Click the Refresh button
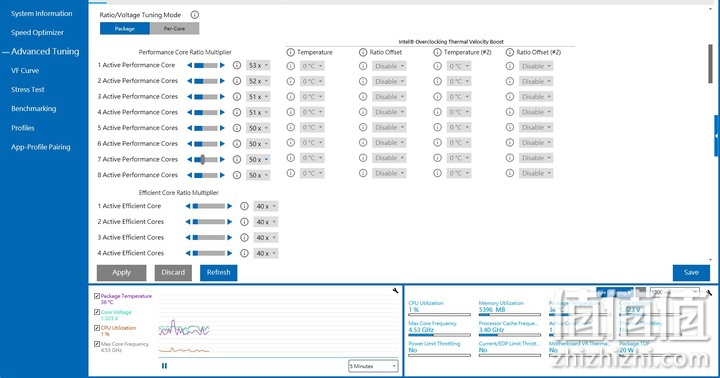 (x=219, y=272)
